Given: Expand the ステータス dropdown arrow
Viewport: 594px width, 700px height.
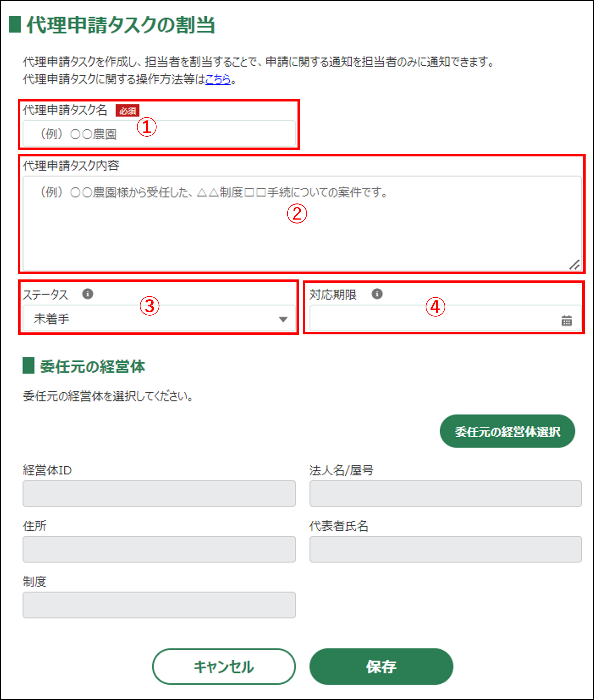Looking at the screenshot, I should coord(283,319).
